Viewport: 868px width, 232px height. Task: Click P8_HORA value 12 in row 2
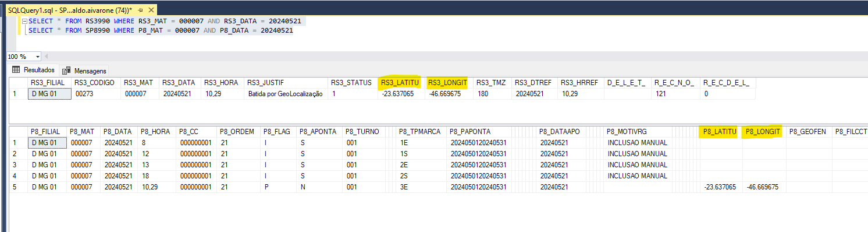(156, 154)
